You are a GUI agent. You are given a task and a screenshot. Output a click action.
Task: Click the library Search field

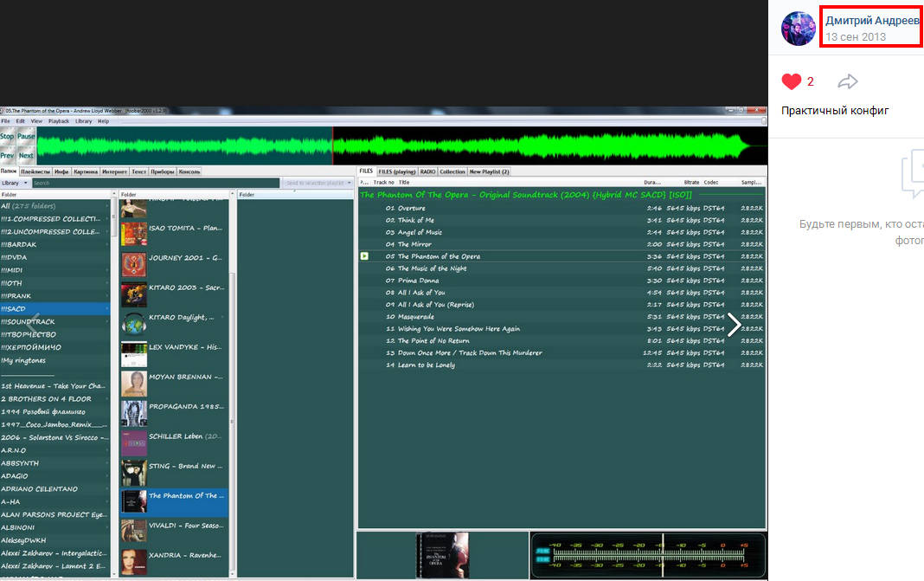pos(156,183)
